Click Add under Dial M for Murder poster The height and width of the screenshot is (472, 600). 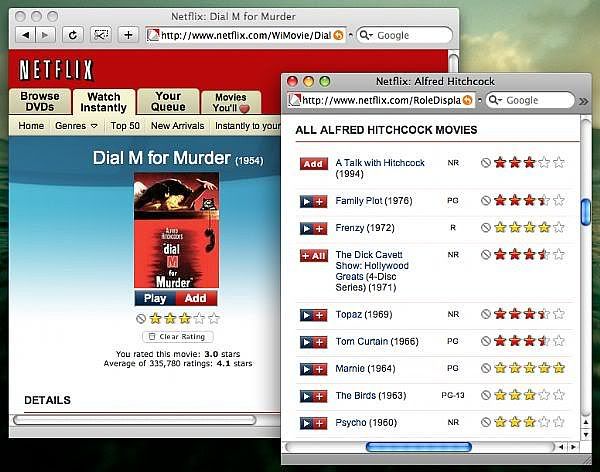click(x=196, y=298)
